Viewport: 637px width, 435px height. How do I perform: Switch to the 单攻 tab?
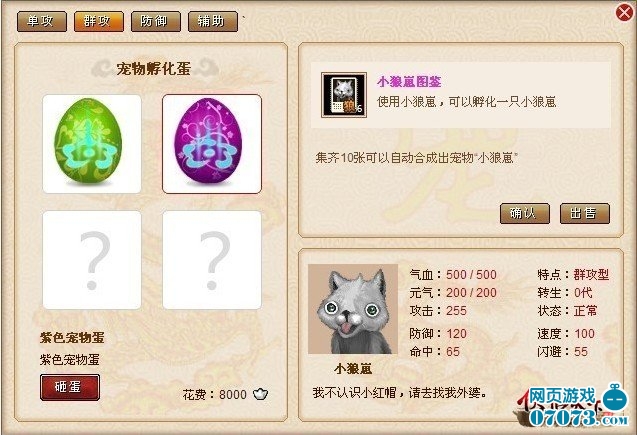(42, 21)
